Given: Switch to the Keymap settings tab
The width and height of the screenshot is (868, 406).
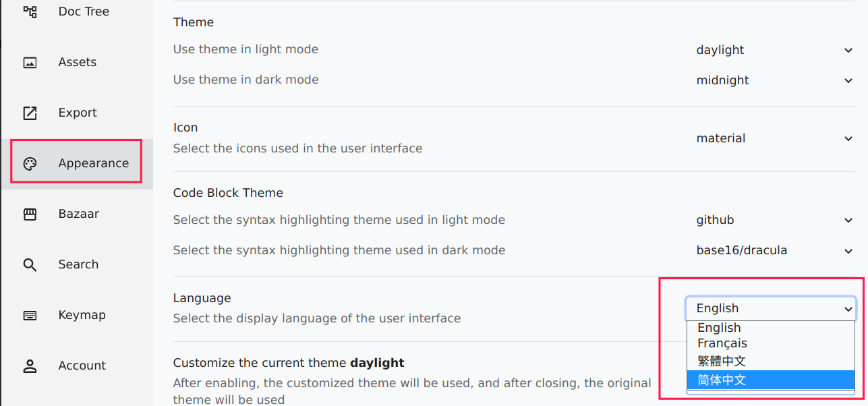Looking at the screenshot, I should pos(82,315).
